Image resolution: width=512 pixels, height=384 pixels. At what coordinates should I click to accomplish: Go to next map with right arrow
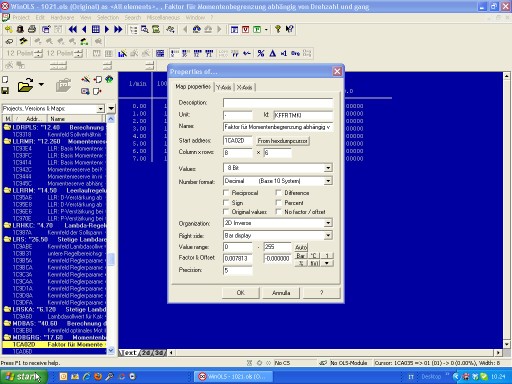pyautogui.click(x=107, y=29)
